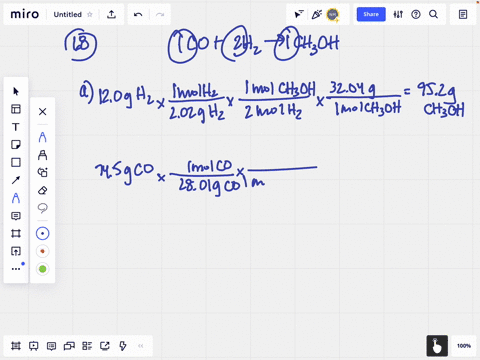Search the board
The height and width of the screenshot is (360, 480).
[433, 14]
